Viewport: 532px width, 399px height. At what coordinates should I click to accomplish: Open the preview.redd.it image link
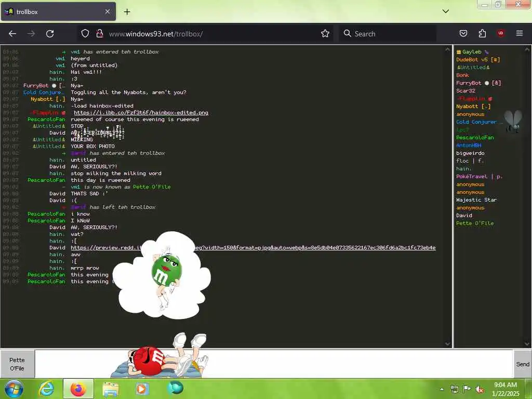253,248
